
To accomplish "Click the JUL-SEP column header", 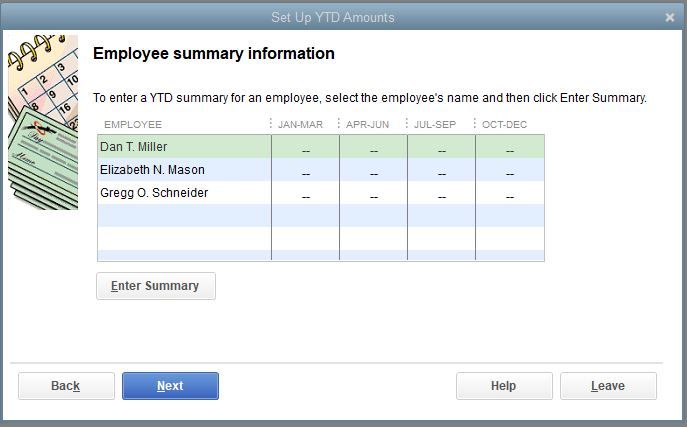I will click(435, 124).
